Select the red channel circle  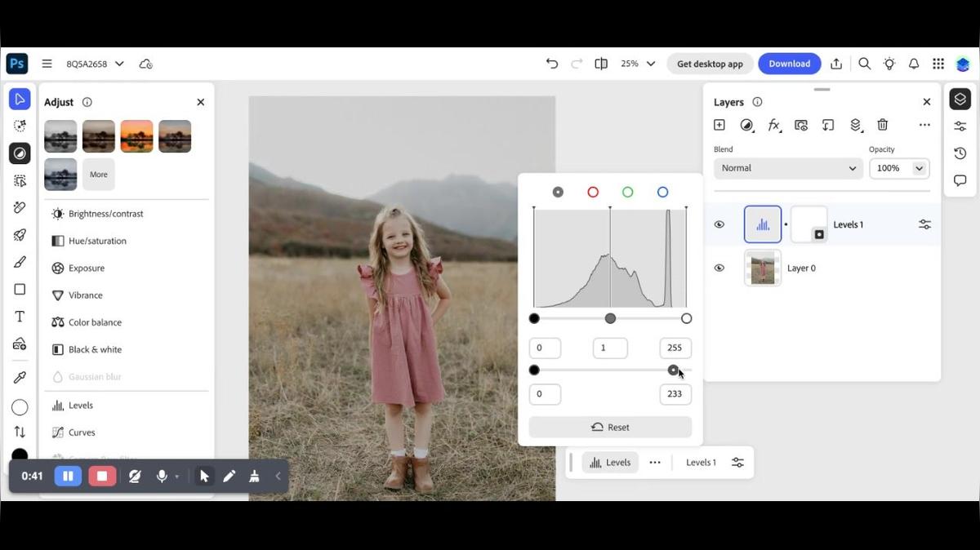pos(593,193)
